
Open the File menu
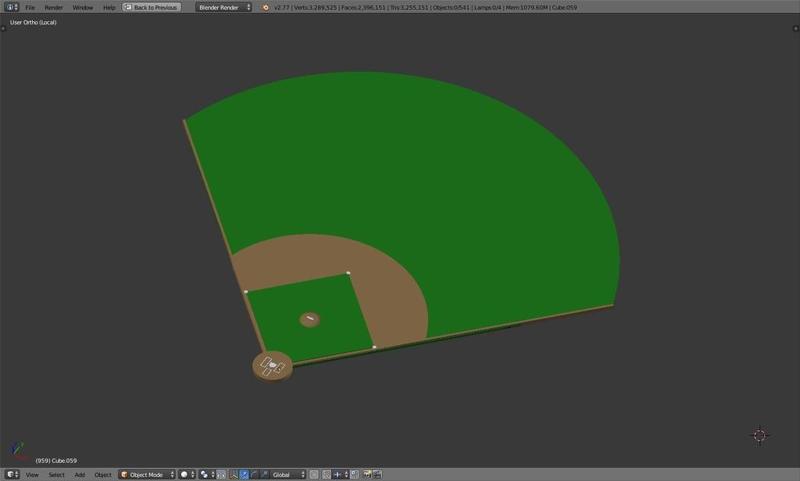coord(30,8)
